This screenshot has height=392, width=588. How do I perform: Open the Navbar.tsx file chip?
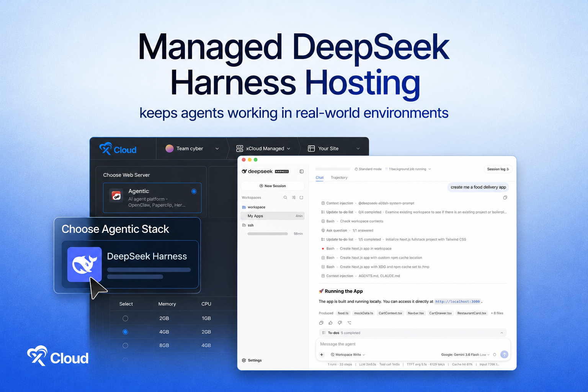(x=416, y=313)
